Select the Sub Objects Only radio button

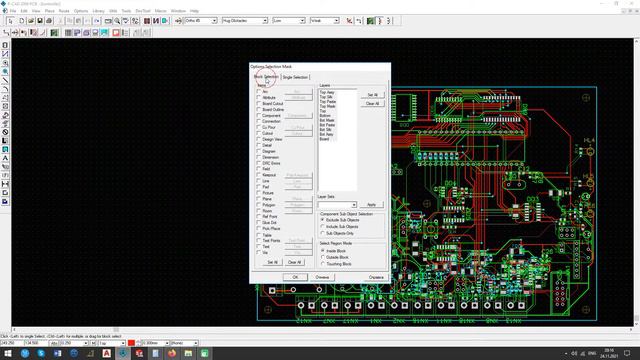[323, 233]
